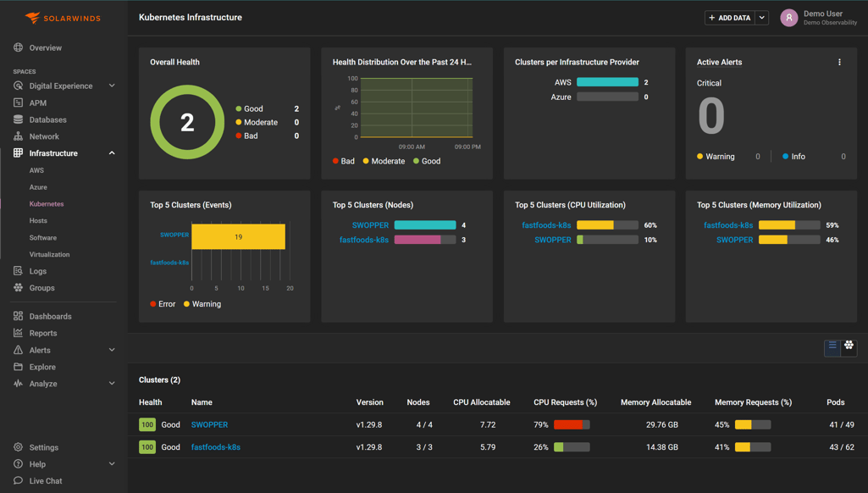Click the ADD DATA button
This screenshot has width=868, height=493.
point(728,17)
